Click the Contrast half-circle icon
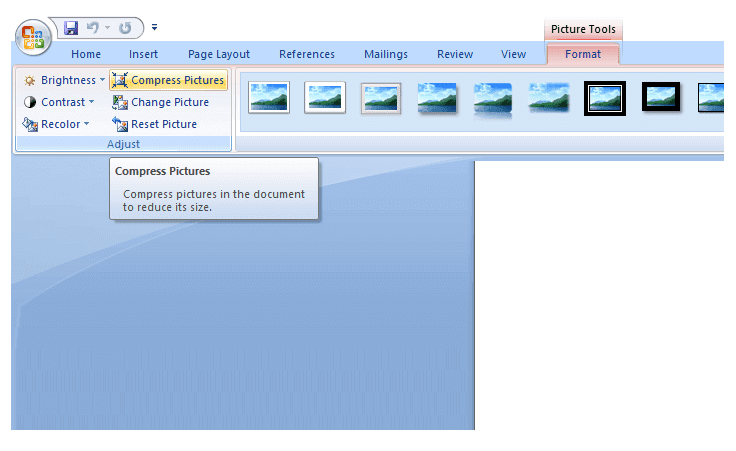The height and width of the screenshot is (451, 736). [x=30, y=102]
